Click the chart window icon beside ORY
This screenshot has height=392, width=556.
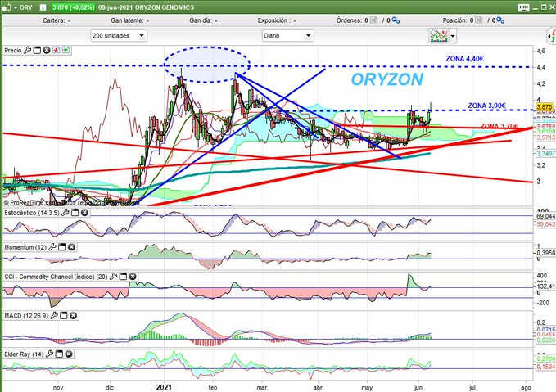(x=7, y=7)
